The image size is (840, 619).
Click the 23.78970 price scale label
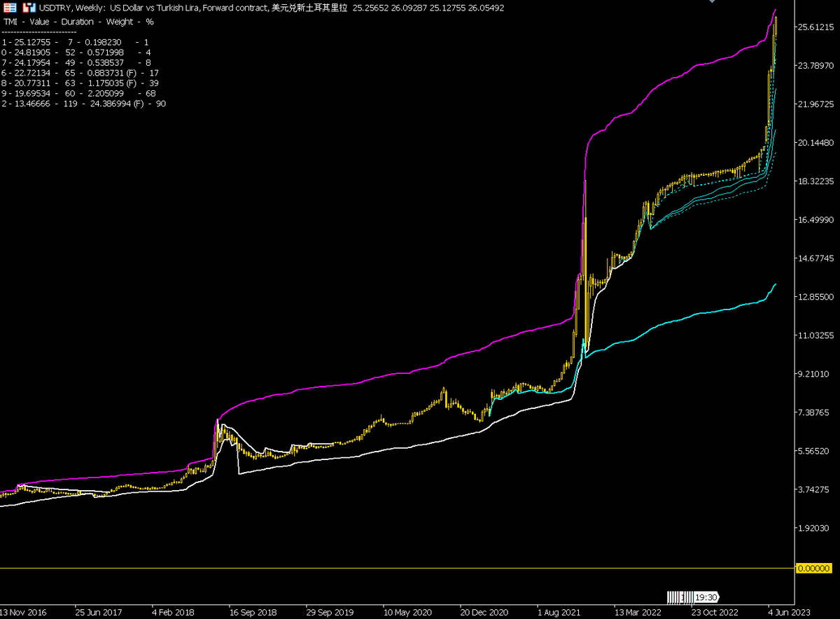pos(816,66)
